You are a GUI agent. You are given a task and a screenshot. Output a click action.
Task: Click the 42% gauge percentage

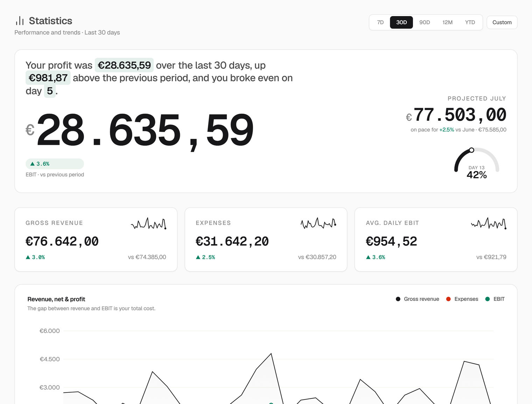click(x=477, y=175)
